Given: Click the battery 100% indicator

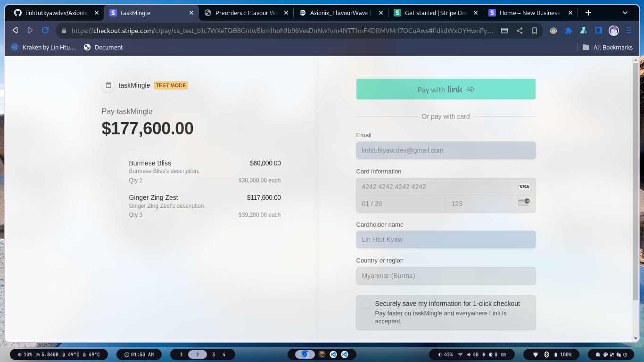Looking at the screenshot, I should [x=563, y=354].
